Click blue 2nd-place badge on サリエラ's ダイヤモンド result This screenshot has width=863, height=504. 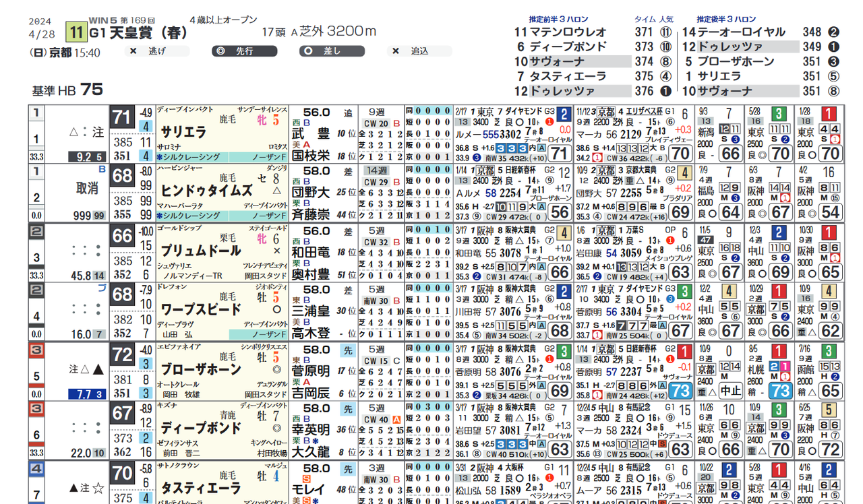564,114
